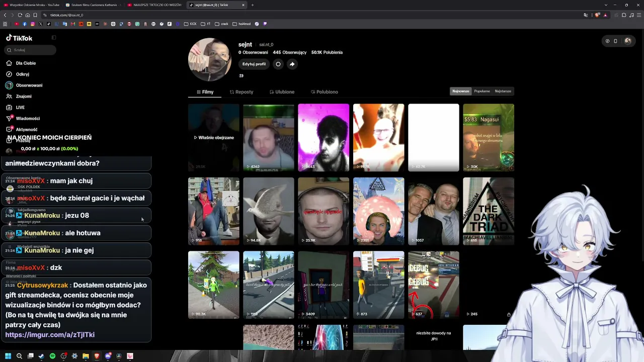
Task: Sort videos by Najnowsze
Action: coord(461,91)
